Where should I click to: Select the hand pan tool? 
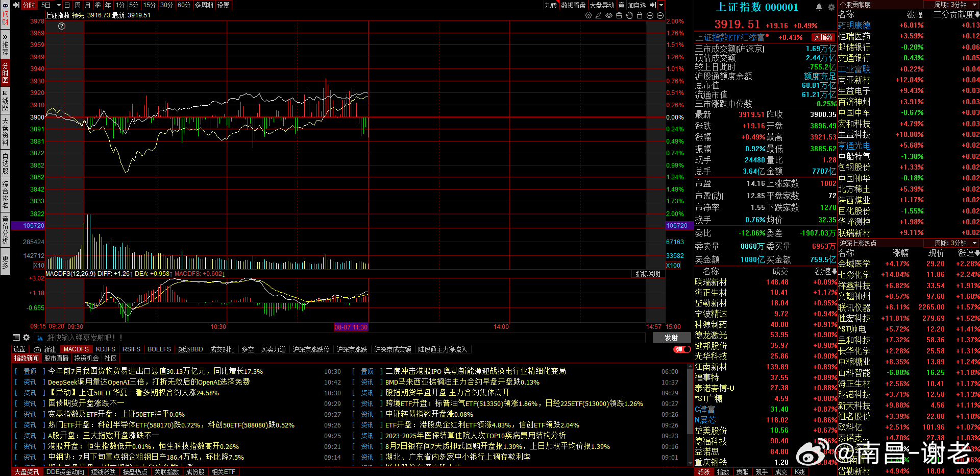point(629,15)
